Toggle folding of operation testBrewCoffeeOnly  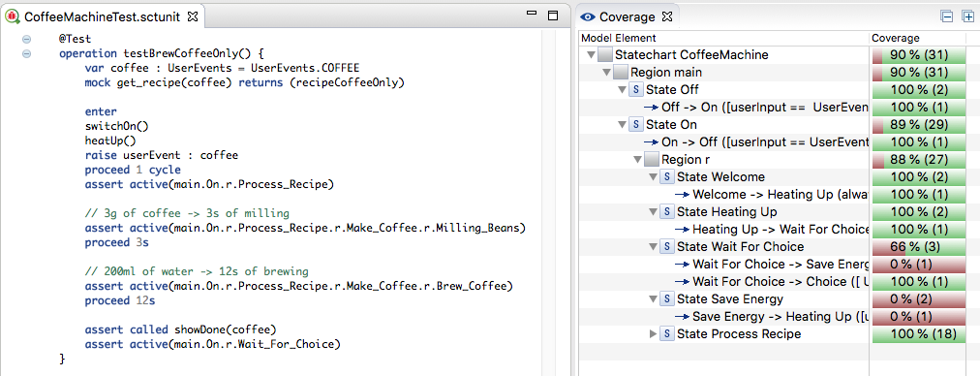(x=26, y=54)
